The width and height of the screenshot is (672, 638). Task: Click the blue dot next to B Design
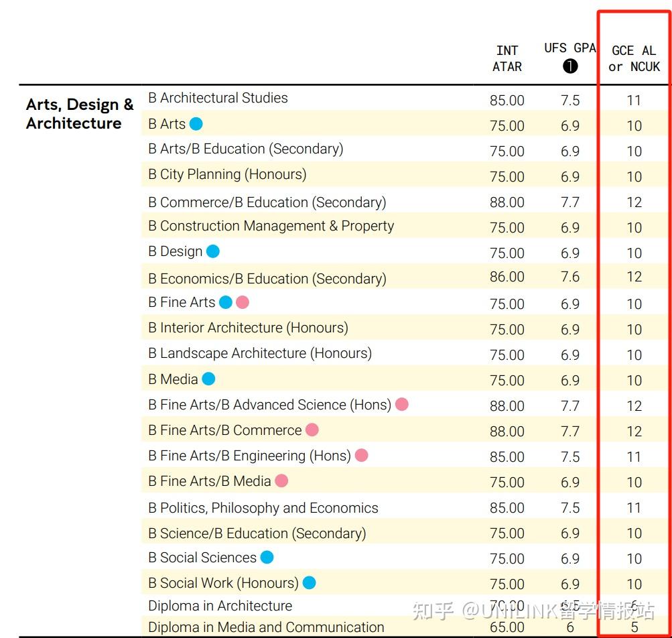click(213, 251)
